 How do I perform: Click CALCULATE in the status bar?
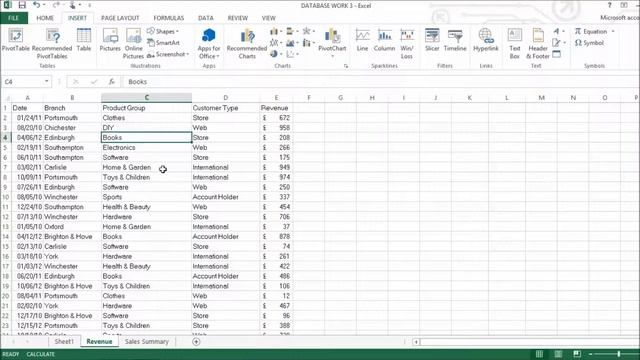40,354
